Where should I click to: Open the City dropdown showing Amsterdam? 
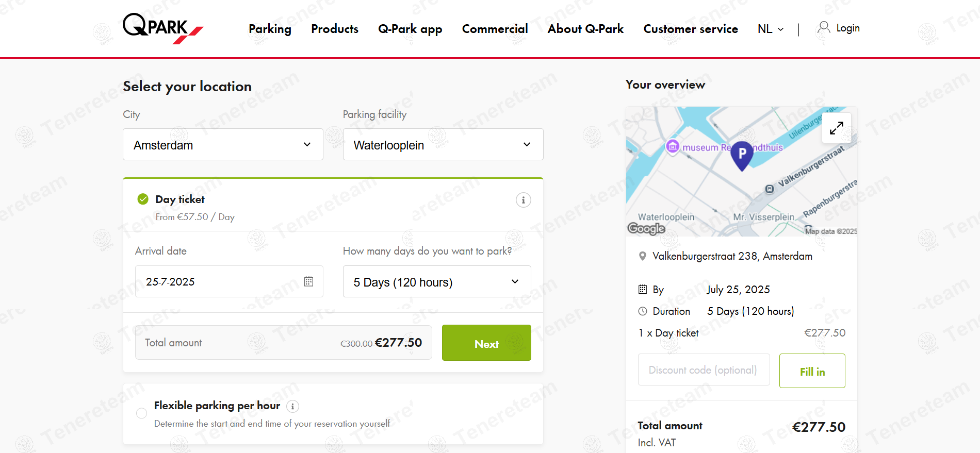pyautogui.click(x=223, y=145)
